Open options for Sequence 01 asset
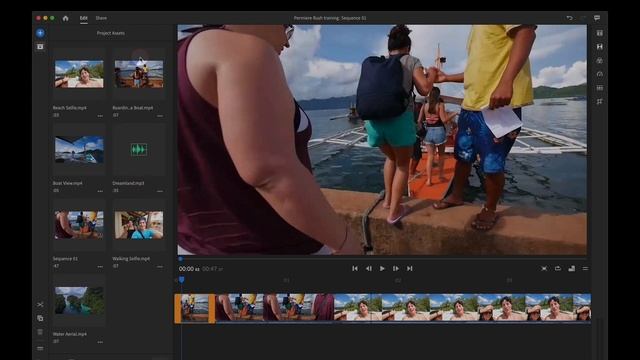640x360 pixels. pyautogui.click(x=100, y=267)
